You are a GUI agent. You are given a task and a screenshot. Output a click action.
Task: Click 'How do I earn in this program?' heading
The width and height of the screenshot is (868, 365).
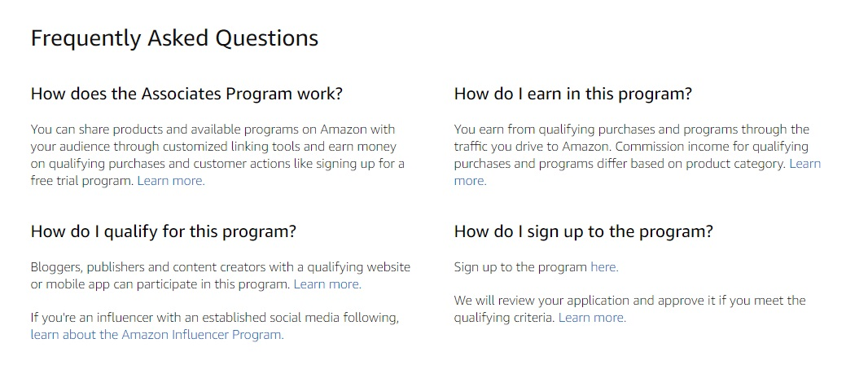[x=573, y=94]
